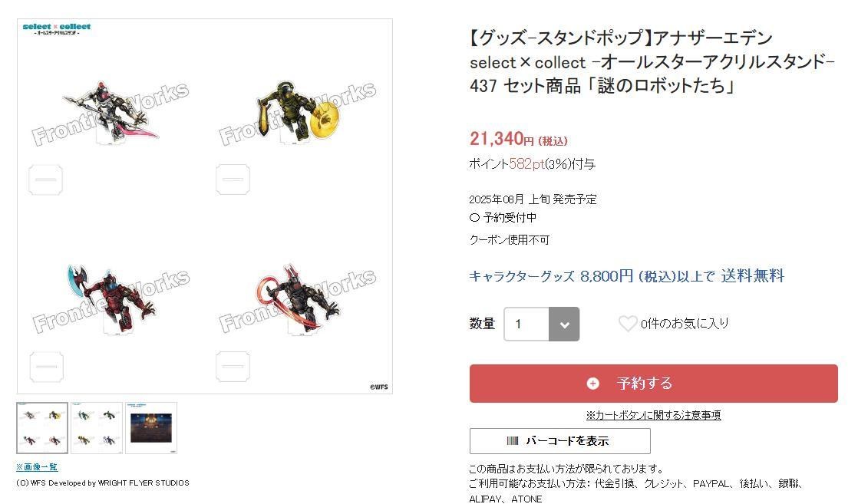Image resolution: width=858 pixels, height=504 pixels.
Task: Click the heart favorite icon
Action: [x=628, y=324]
